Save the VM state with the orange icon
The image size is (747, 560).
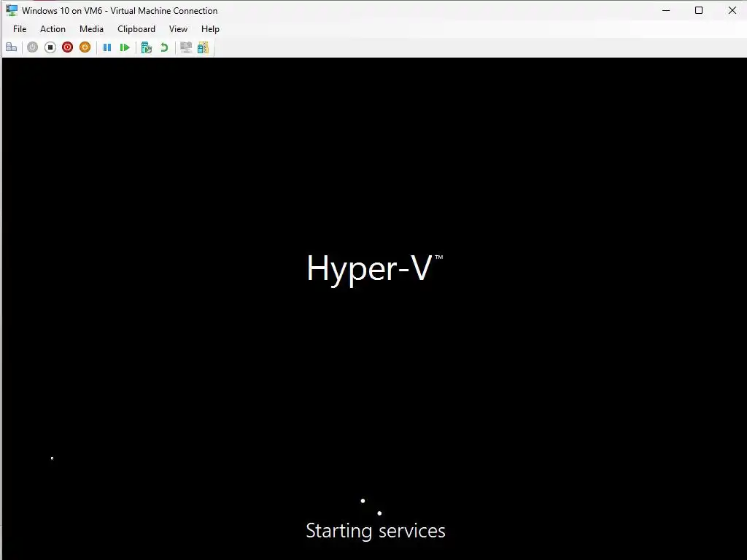(x=85, y=47)
